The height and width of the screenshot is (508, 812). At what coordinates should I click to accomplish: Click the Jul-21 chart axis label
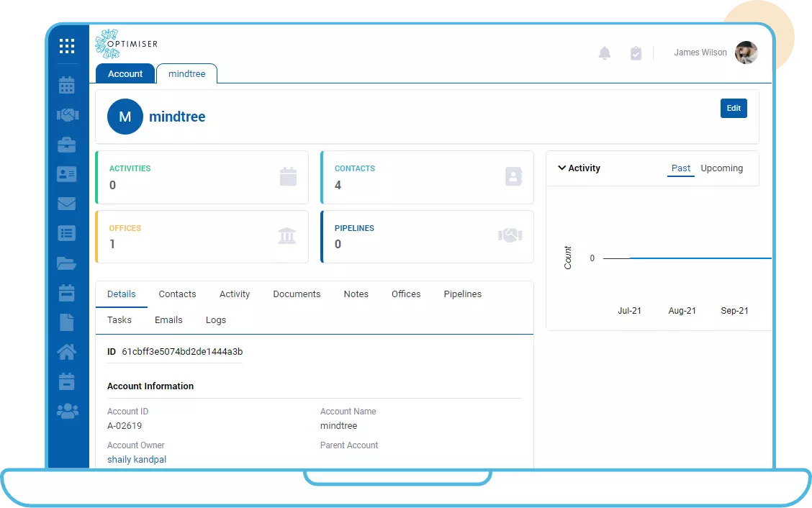629,311
